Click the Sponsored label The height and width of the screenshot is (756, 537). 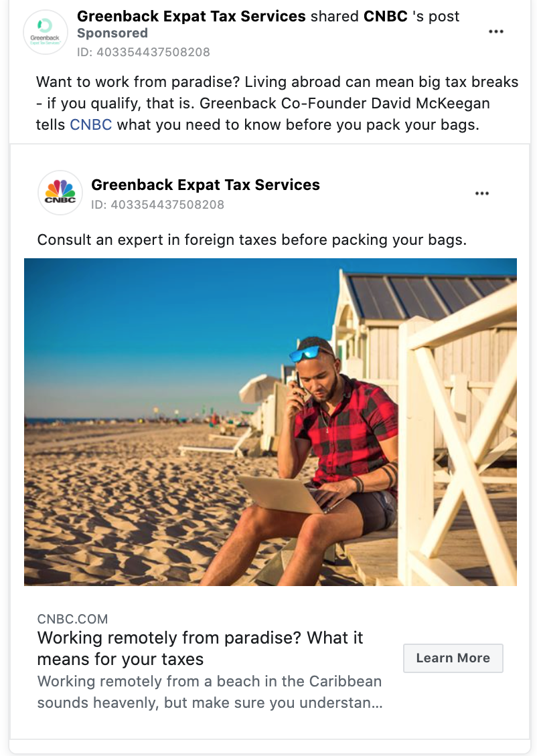click(x=112, y=33)
